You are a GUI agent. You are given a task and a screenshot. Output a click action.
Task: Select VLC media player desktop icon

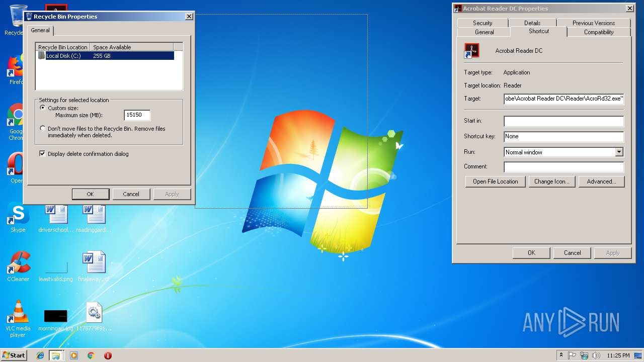click(x=18, y=318)
